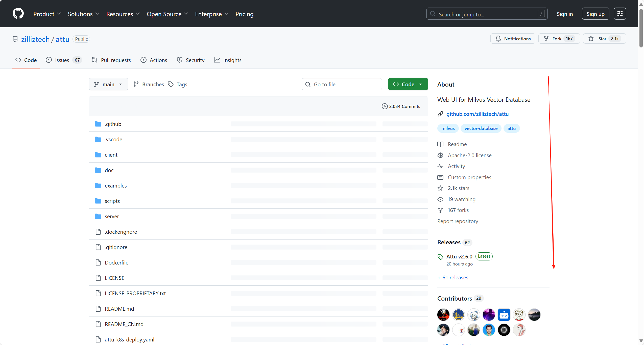Fork the attu repository
This screenshot has height=345, width=644.
[559, 39]
